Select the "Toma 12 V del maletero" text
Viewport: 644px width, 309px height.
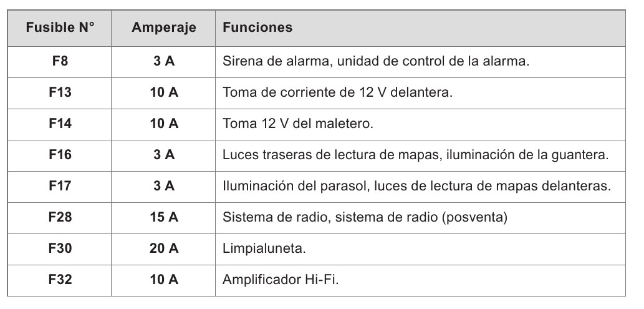click(x=297, y=124)
